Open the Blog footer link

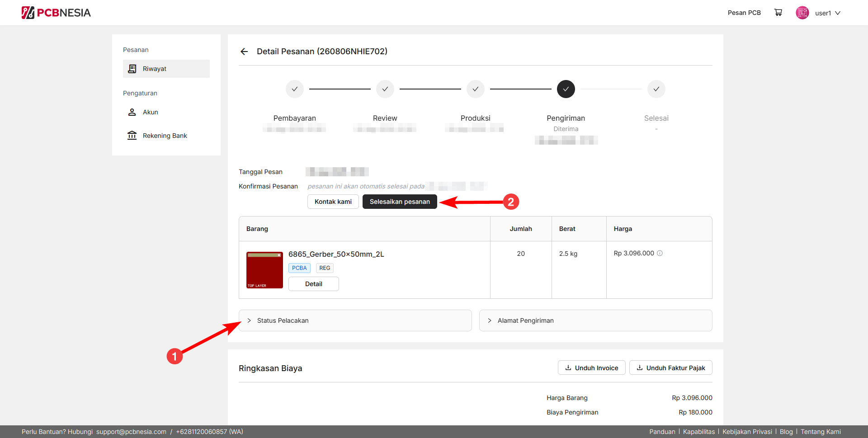[786, 432]
